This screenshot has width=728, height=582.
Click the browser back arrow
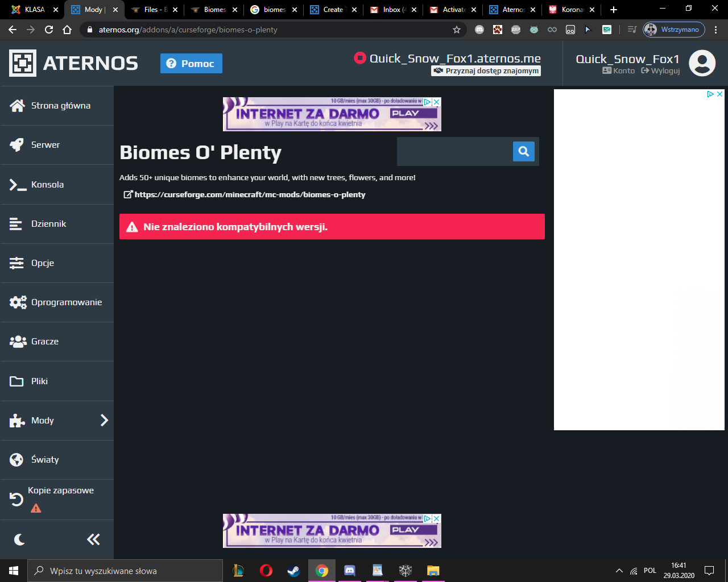(x=13, y=30)
